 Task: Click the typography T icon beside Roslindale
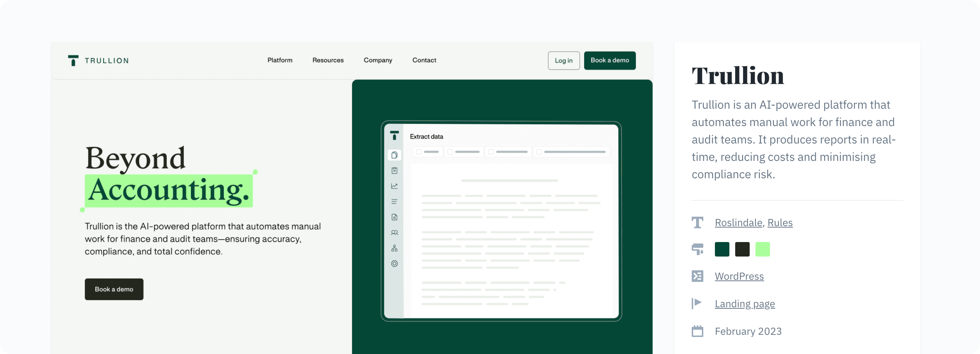[x=698, y=222]
